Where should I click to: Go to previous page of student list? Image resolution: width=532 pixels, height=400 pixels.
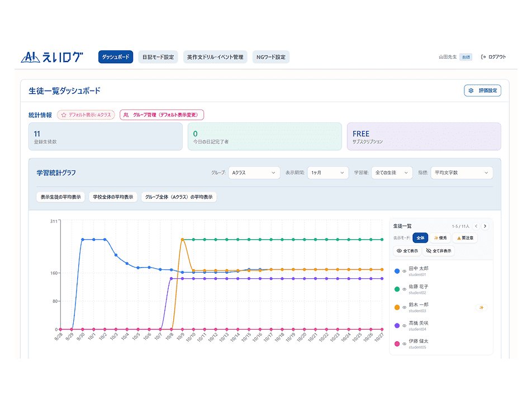pyautogui.click(x=476, y=226)
